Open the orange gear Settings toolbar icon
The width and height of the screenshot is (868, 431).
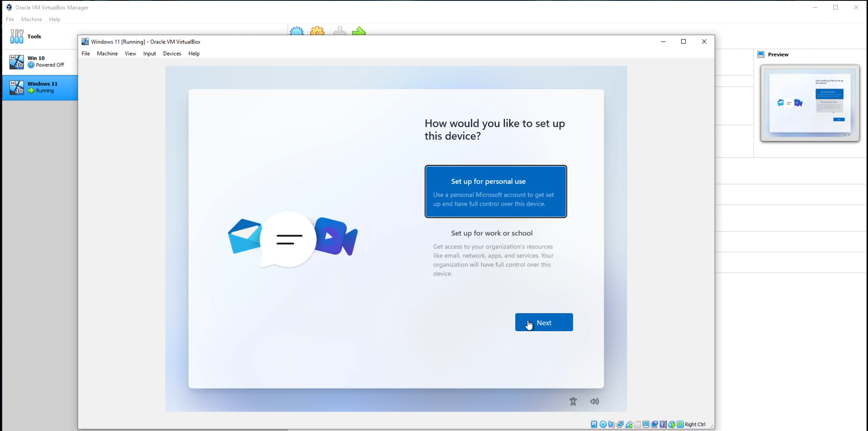pyautogui.click(x=317, y=31)
